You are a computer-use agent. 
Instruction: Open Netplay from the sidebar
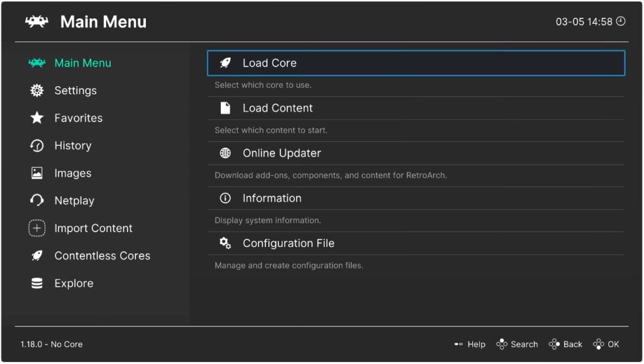pos(74,201)
